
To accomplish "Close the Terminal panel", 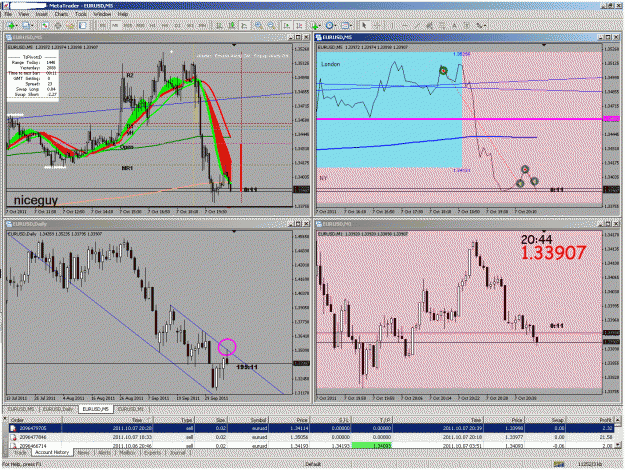I will click(5, 419).
